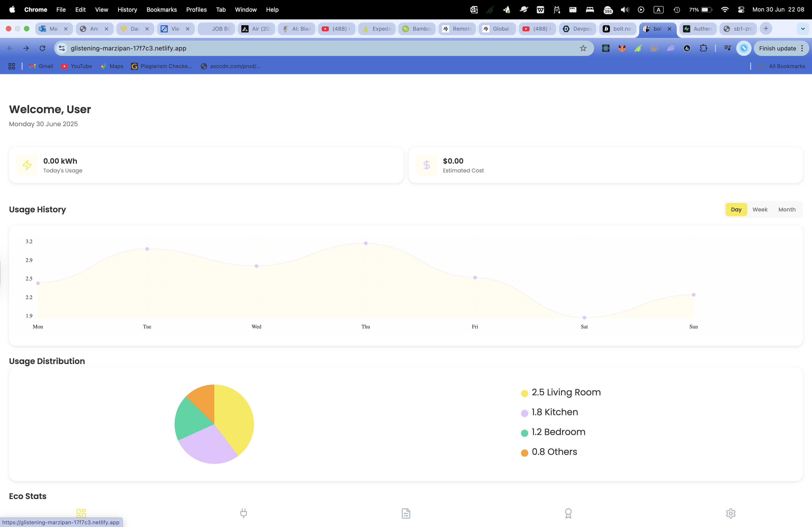Select the Day usage history view
The height and width of the screenshot is (527, 812).
(x=736, y=209)
